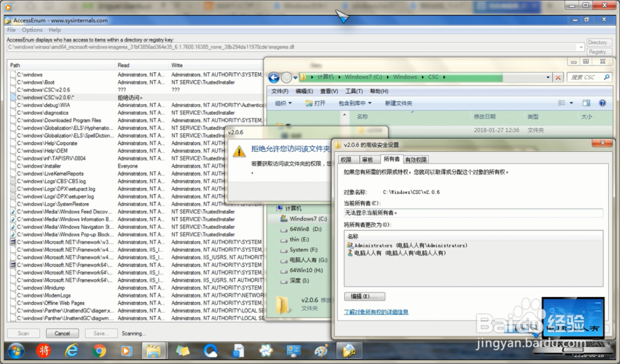Expand breadcrumb chevron after CSC
The width and height of the screenshot is (620, 364).
click(444, 77)
